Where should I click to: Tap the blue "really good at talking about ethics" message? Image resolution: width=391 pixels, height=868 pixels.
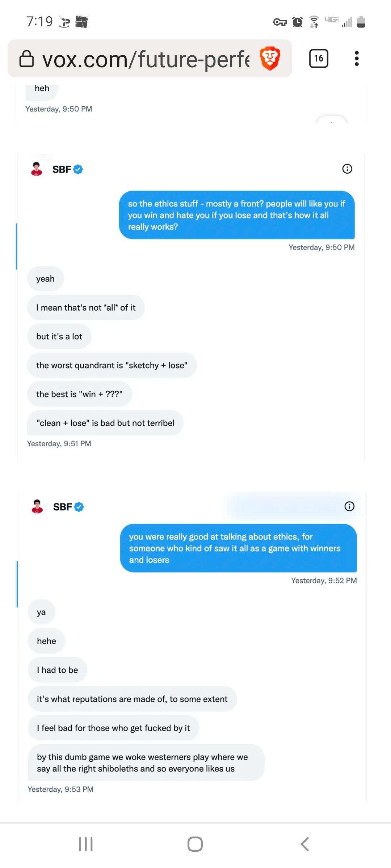[x=238, y=548]
